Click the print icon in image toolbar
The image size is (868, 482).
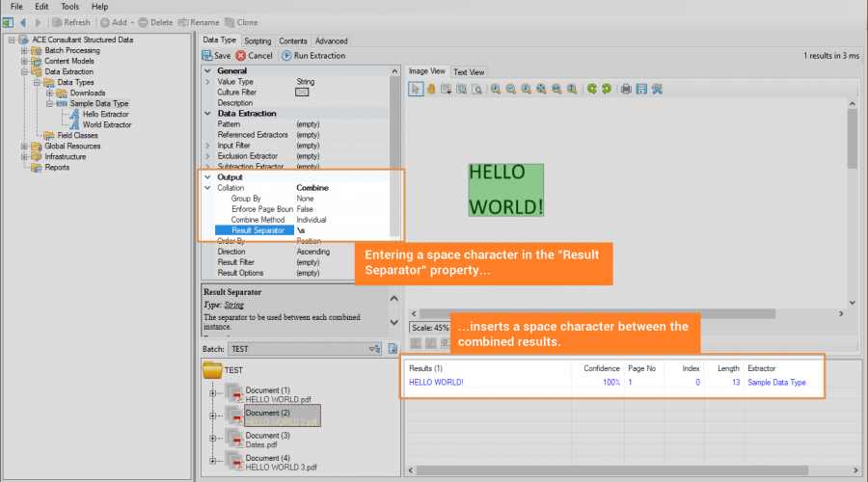[626, 89]
